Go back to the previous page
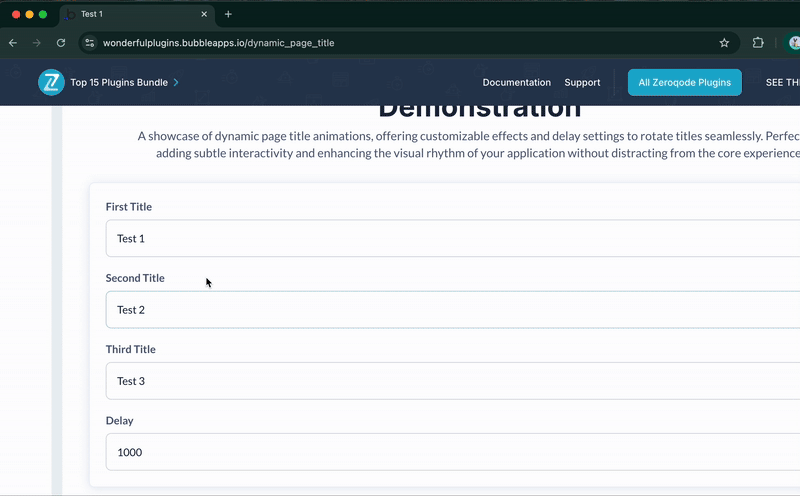This screenshot has width=800, height=496. 13,43
